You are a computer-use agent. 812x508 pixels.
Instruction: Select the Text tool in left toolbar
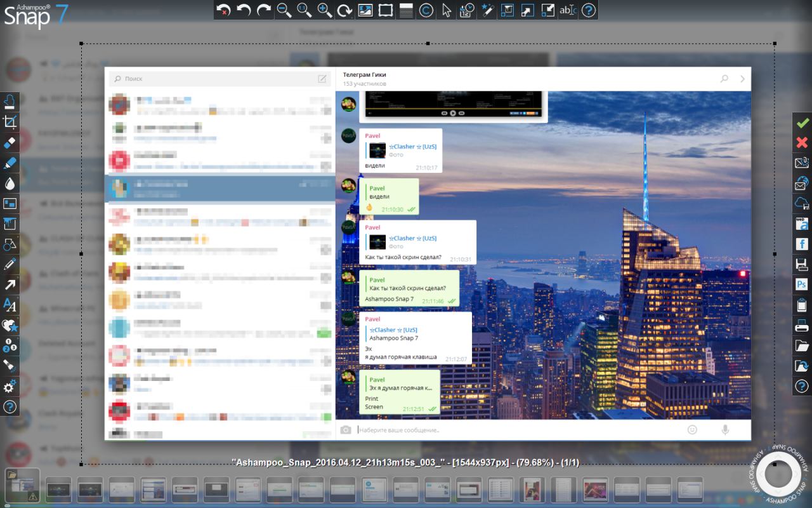10,305
